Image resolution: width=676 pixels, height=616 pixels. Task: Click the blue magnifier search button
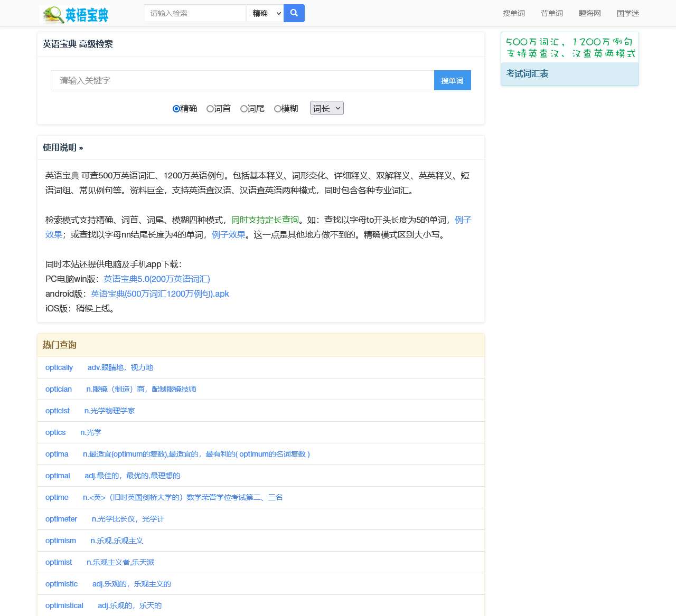click(294, 13)
